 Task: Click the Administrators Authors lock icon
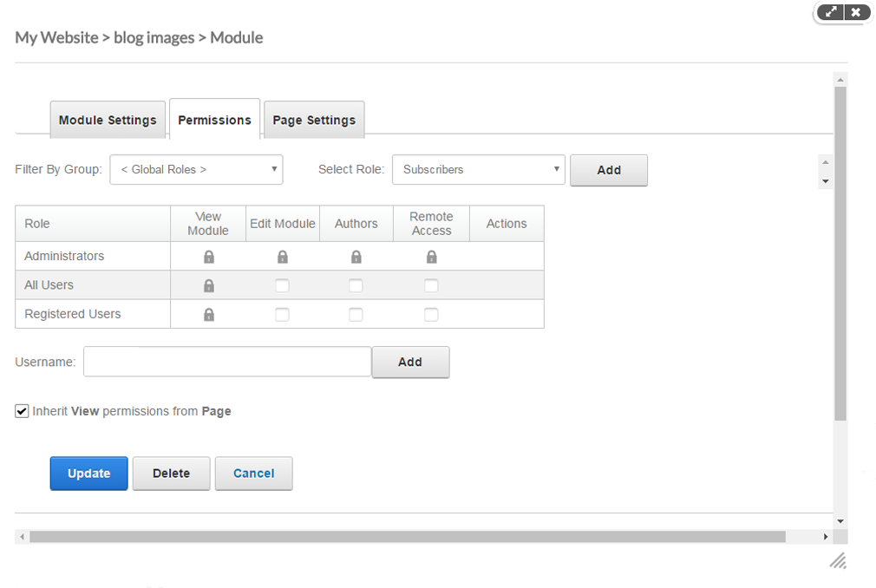coord(356,257)
